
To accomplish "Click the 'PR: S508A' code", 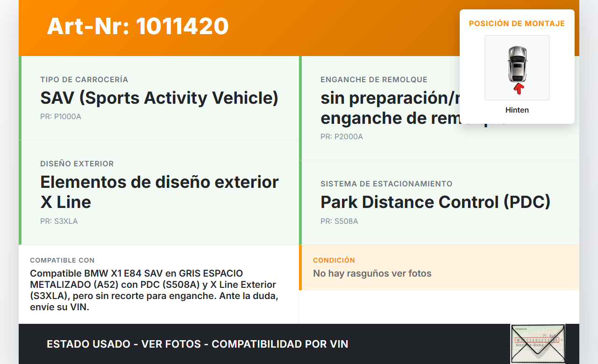I will coord(339,221).
